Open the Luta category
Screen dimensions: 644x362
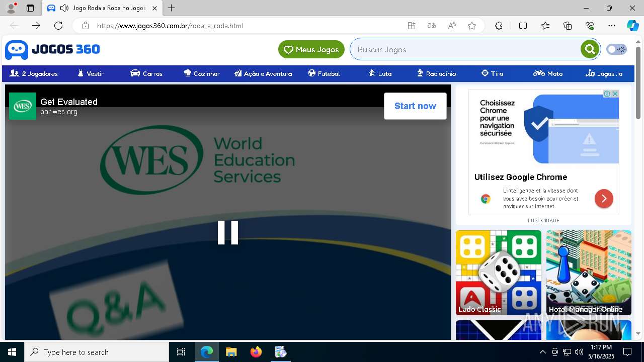pos(380,73)
